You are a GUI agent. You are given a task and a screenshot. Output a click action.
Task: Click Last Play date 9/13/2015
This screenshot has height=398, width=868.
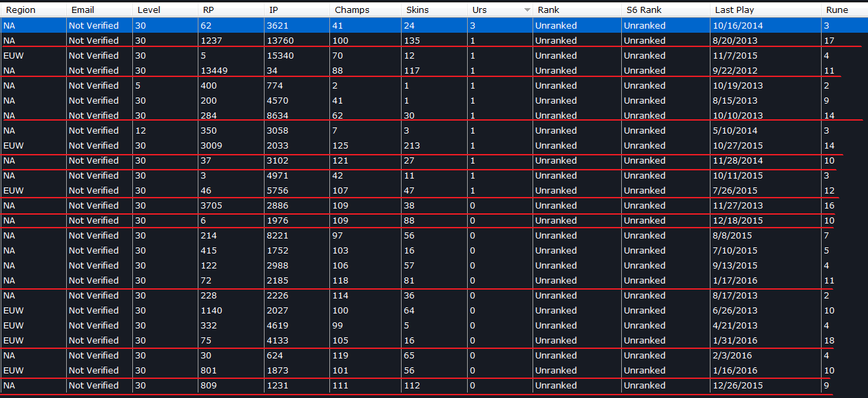(736, 265)
